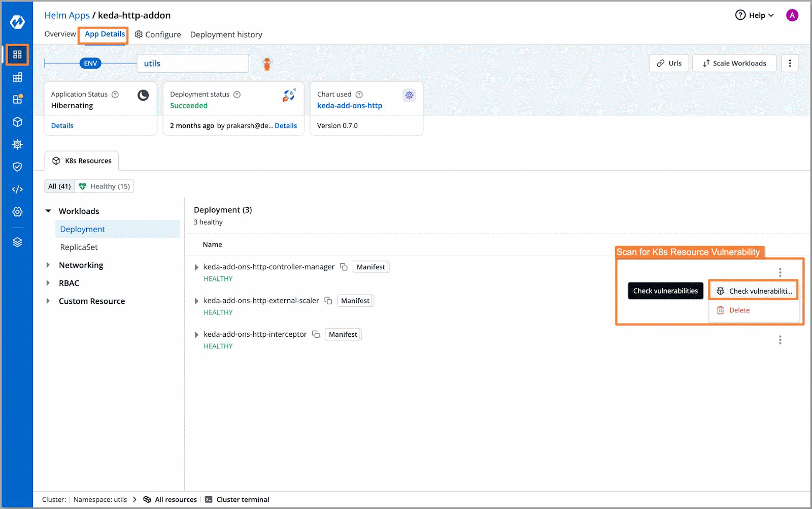The image size is (812, 509).
Task: Open Manifest for keda-add-ons-http-controller-manager
Action: coord(371,267)
